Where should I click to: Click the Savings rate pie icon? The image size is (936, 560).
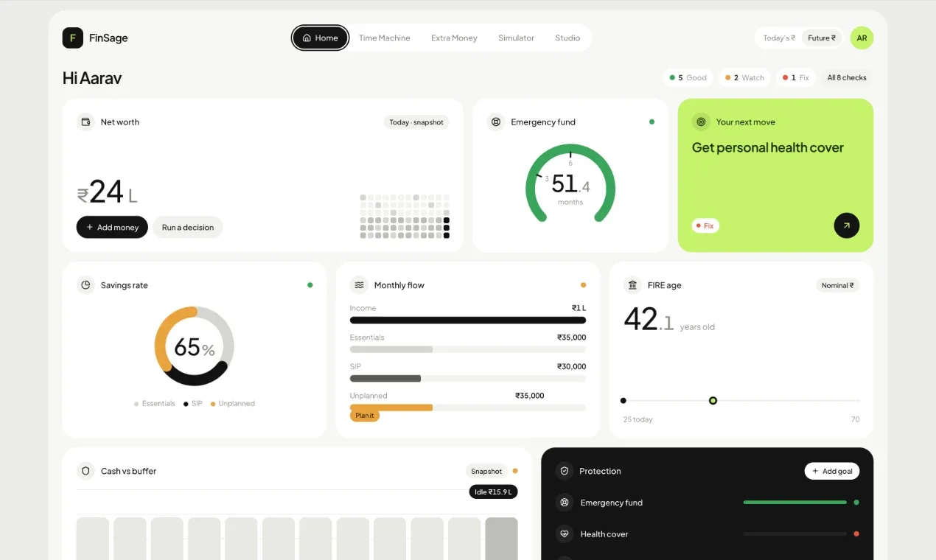[85, 285]
